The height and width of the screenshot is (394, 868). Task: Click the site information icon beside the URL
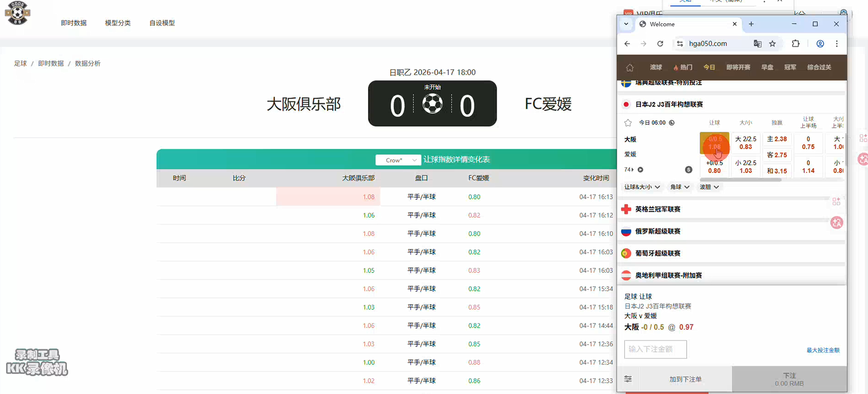coord(680,44)
